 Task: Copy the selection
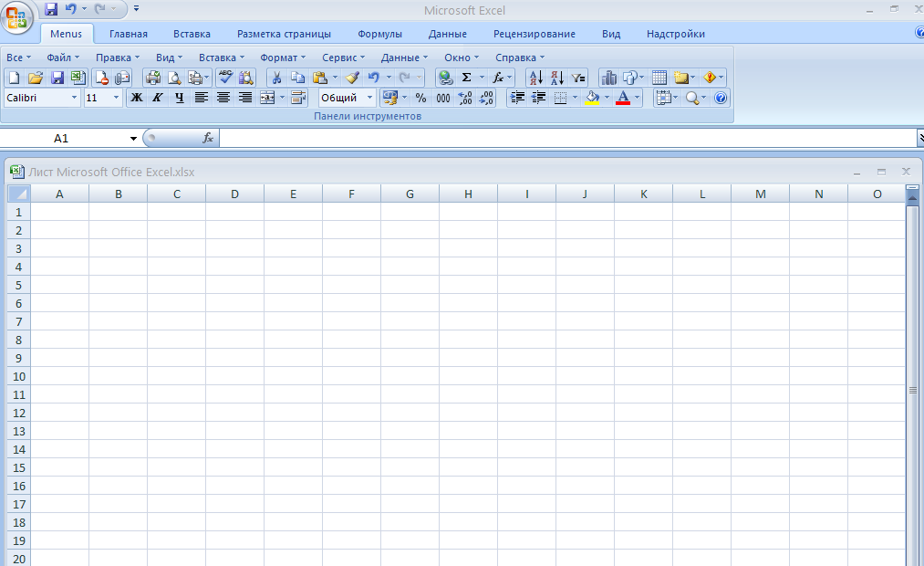point(298,78)
